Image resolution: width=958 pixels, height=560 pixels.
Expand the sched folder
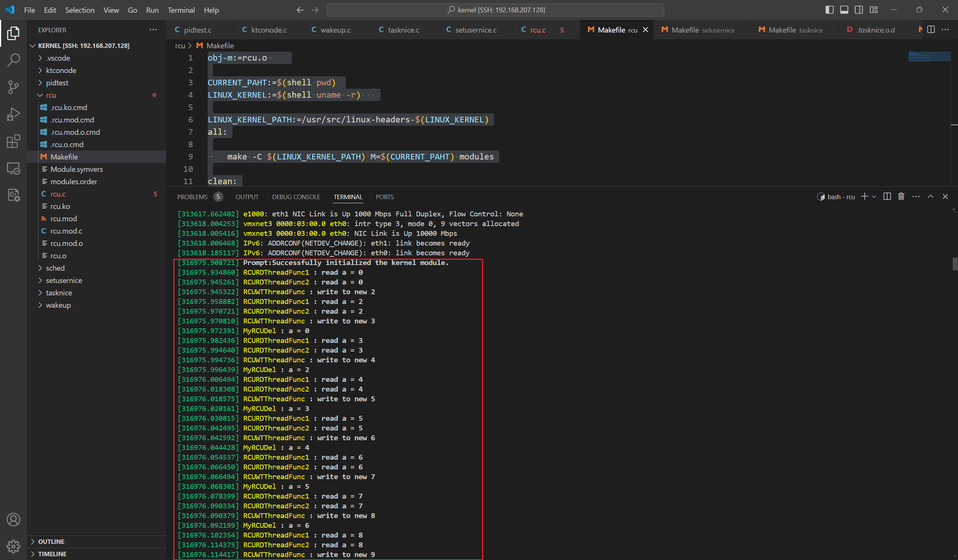(x=55, y=268)
